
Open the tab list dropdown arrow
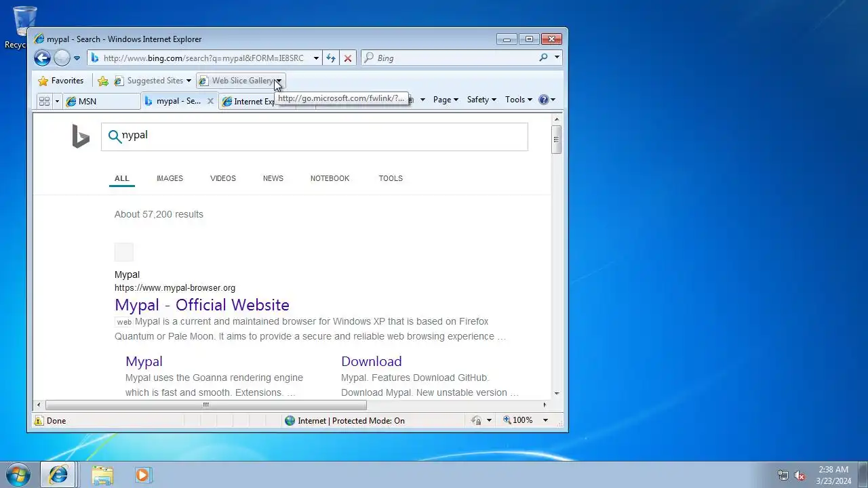point(57,101)
